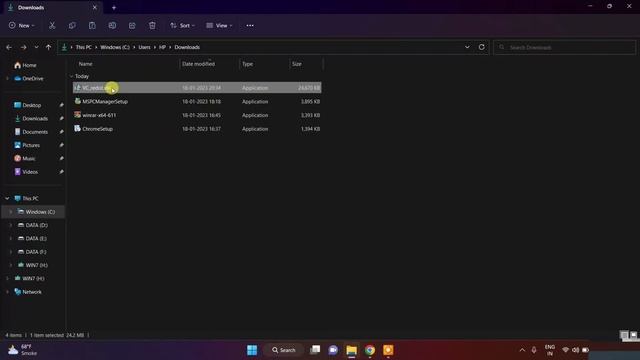Open Pictures quick access folder
640x360 pixels.
coord(27,145)
